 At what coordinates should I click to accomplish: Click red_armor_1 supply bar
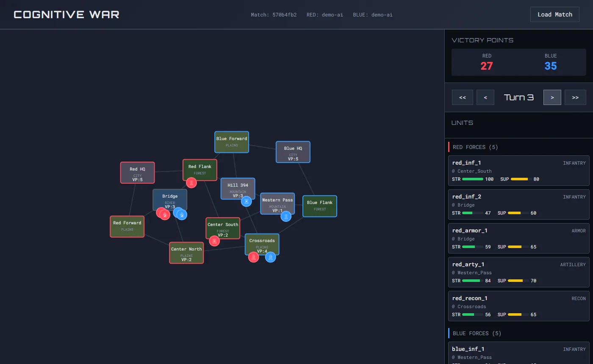518,247
